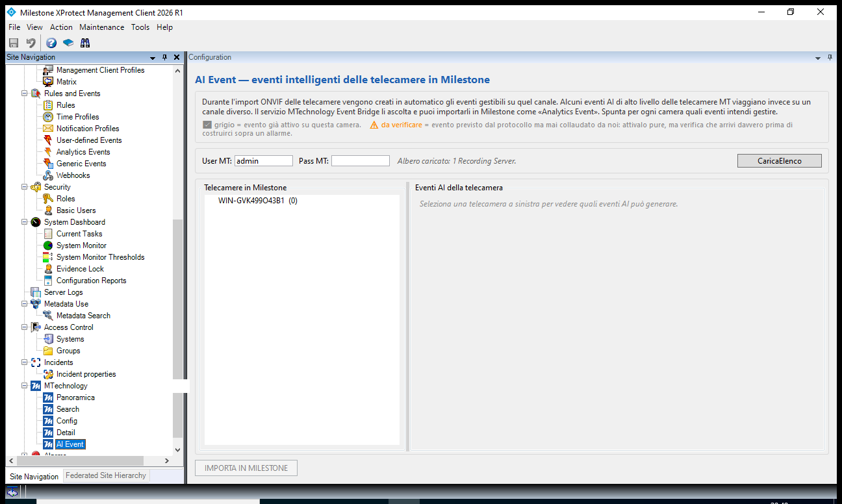Screen dimensions: 842x504
Task: Switch to Federated Site Hierarchy tab
Action: [x=106, y=475]
